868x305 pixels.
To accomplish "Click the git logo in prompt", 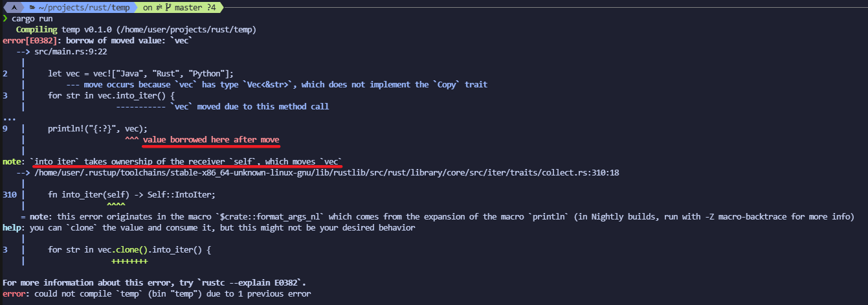I will coord(159,7).
